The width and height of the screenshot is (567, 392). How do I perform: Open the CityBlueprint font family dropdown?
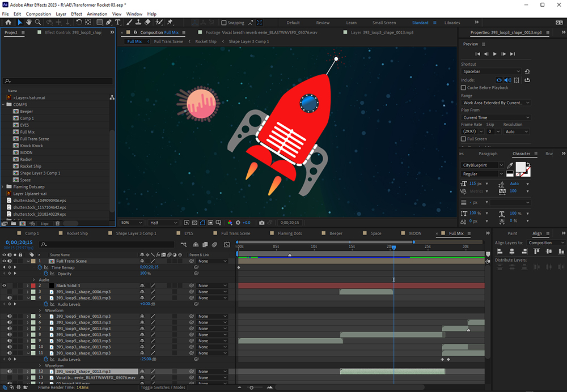(x=483, y=165)
